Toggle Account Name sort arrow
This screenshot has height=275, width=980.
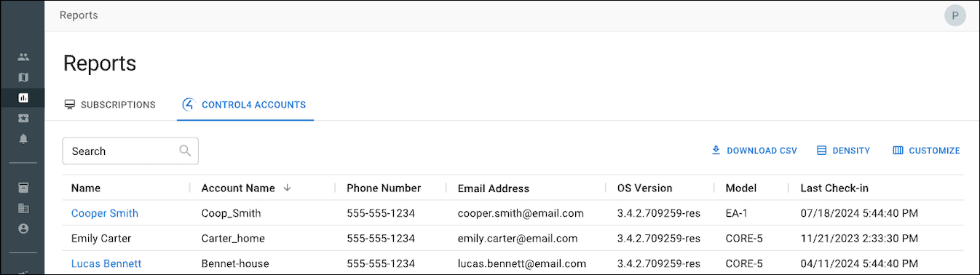[287, 188]
